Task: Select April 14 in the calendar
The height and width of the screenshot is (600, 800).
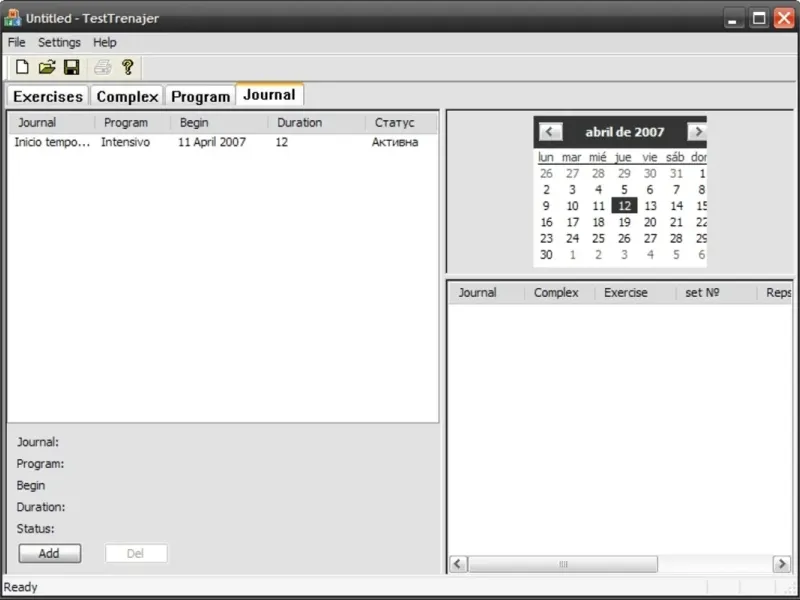Action: click(x=677, y=206)
